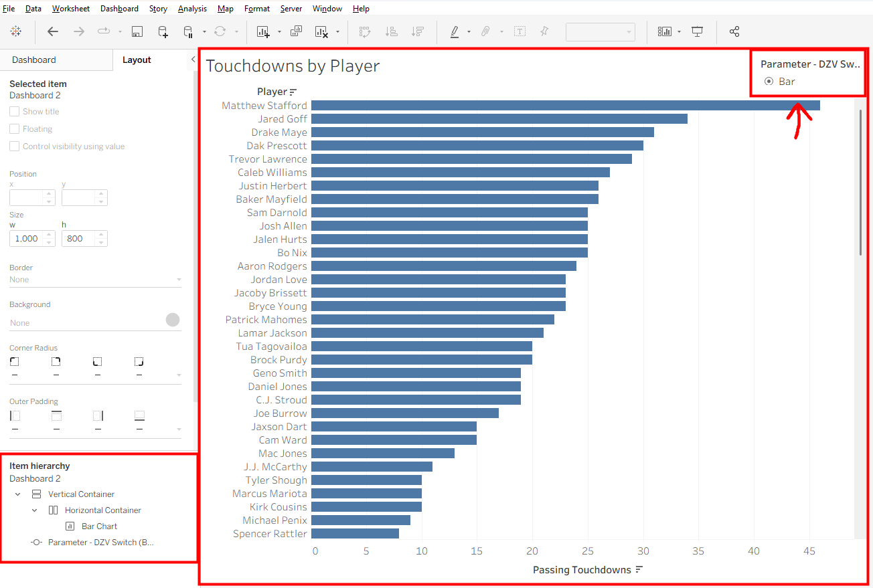Create a new worksheet from the toolbar
This screenshot has width=873, height=588.
click(263, 31)
